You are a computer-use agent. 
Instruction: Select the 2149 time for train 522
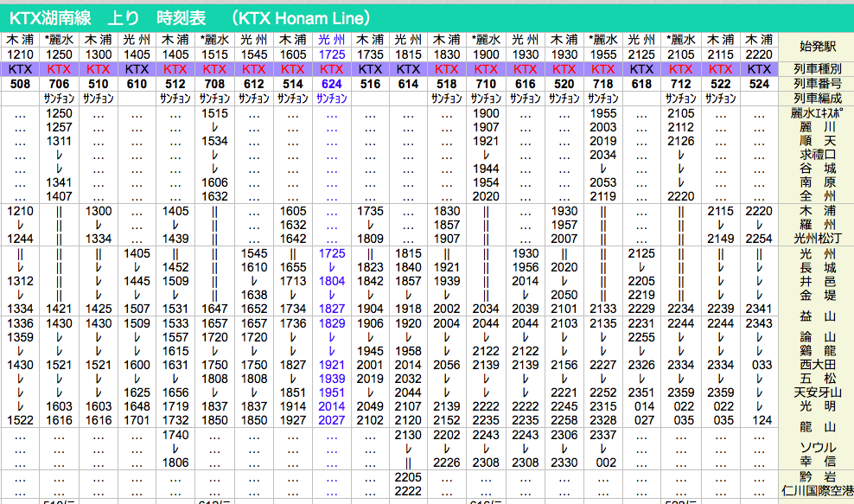pos(721,239)
